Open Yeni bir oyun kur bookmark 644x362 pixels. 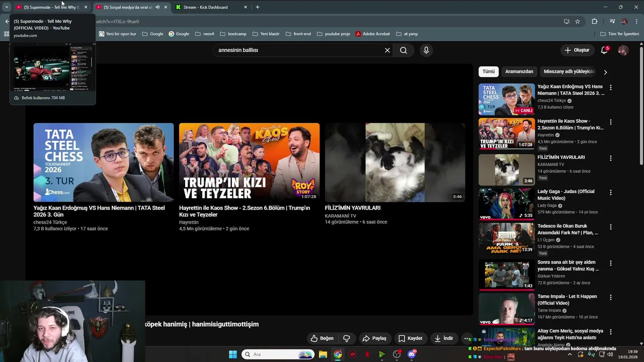117,34
